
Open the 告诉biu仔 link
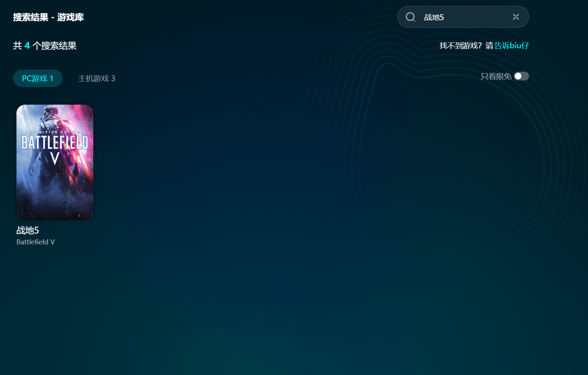click(512, 45)
